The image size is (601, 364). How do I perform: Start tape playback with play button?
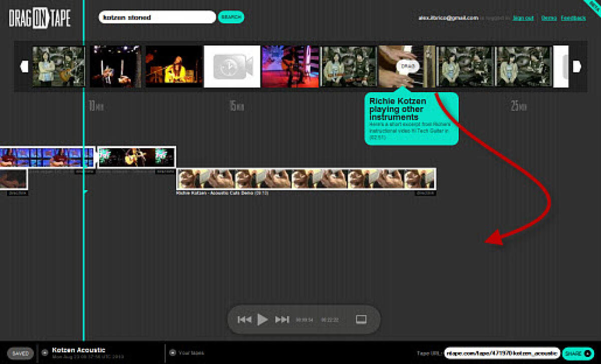tap(262, 319)
